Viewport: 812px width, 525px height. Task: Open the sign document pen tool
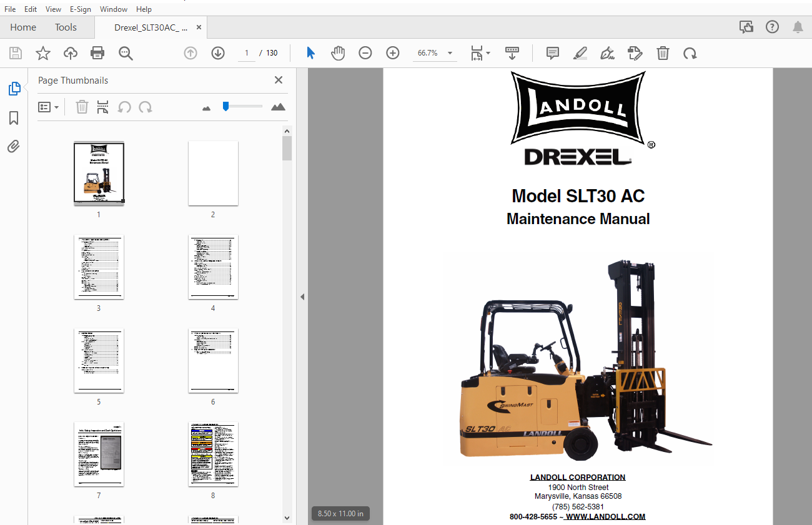click(607, 53)
